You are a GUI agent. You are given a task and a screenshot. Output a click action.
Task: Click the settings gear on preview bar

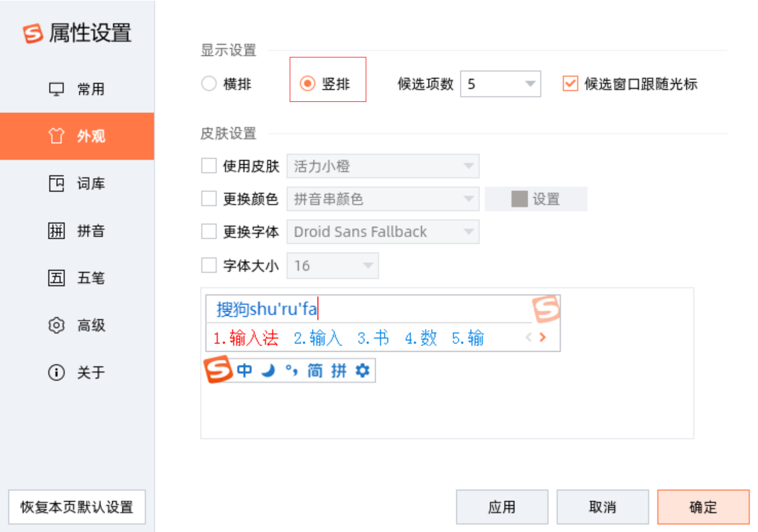pyautogui.click(x=362, y=370)
